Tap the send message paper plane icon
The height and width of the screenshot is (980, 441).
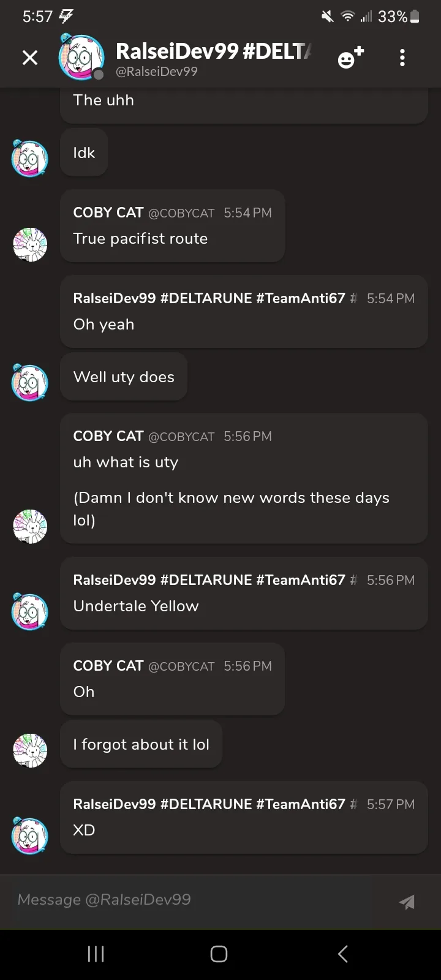[x=407, y=902]
